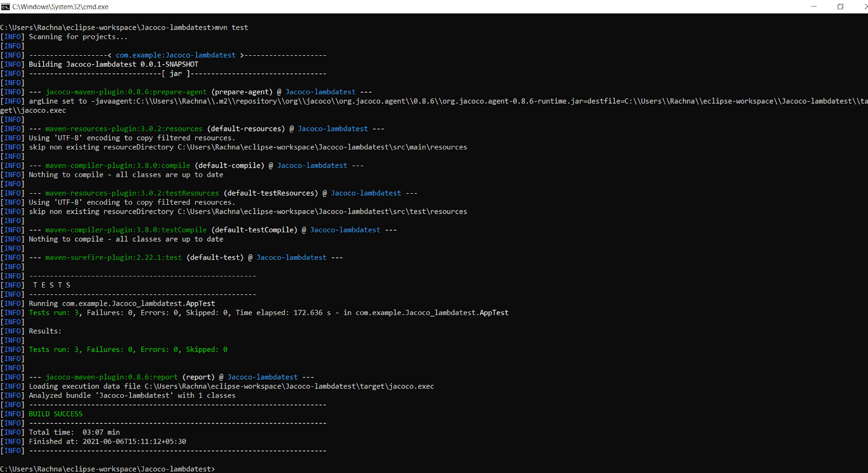Maximize the cmd.exe window

click(840, 7)
